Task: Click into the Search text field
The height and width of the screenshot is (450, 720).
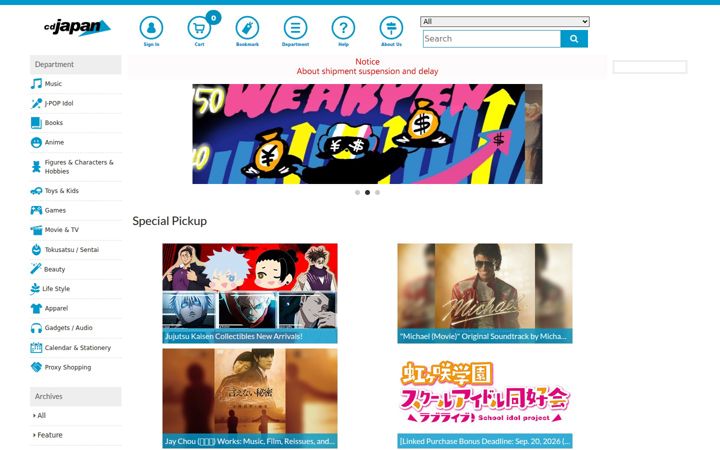Action: (x=491, y=39)
